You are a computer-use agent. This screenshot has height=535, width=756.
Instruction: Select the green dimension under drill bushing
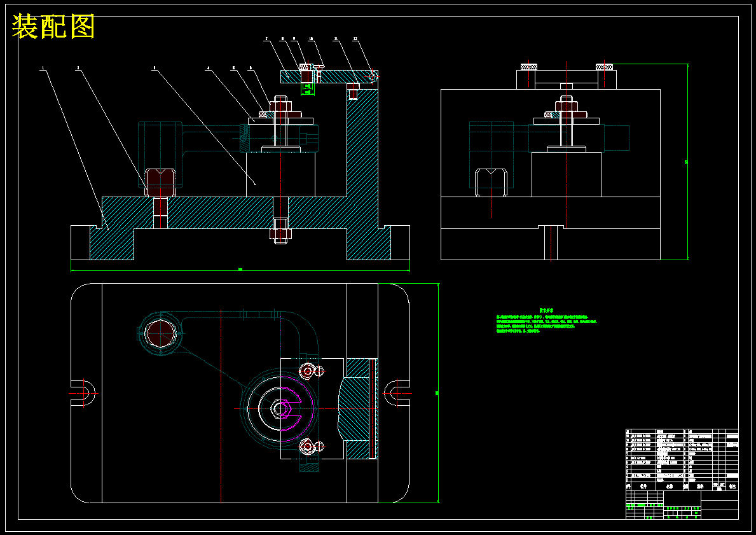308,90
